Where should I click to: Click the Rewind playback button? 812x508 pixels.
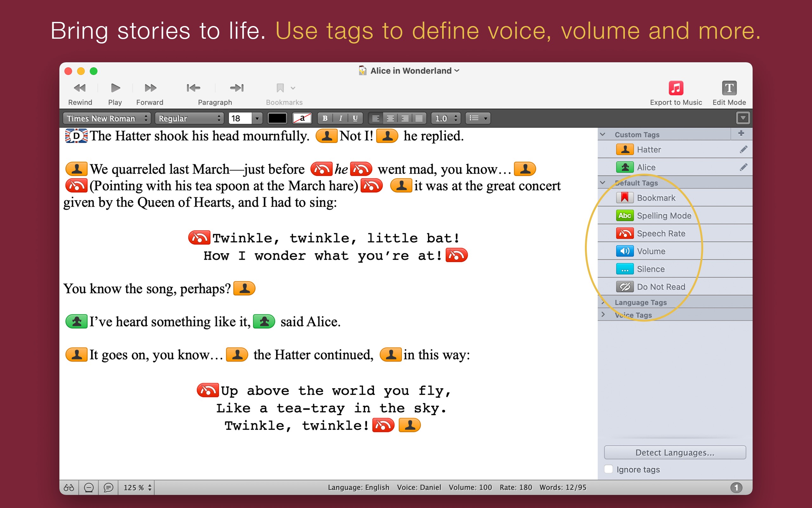80,88
